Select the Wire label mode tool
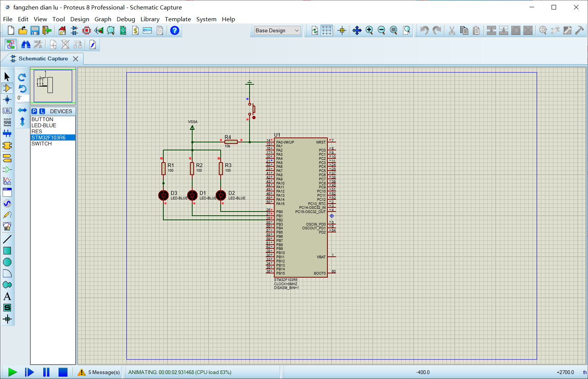This screenshot has width=588, height=379. [x=7, y=111]
